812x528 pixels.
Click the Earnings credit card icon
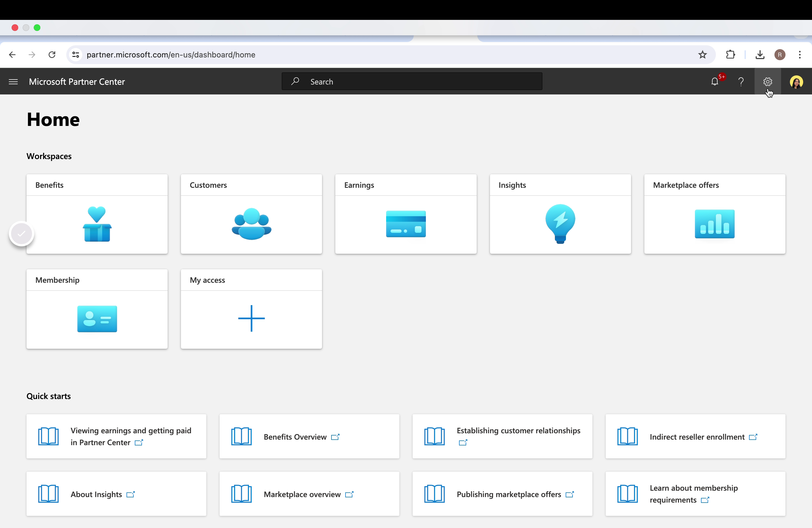point(406,224)
